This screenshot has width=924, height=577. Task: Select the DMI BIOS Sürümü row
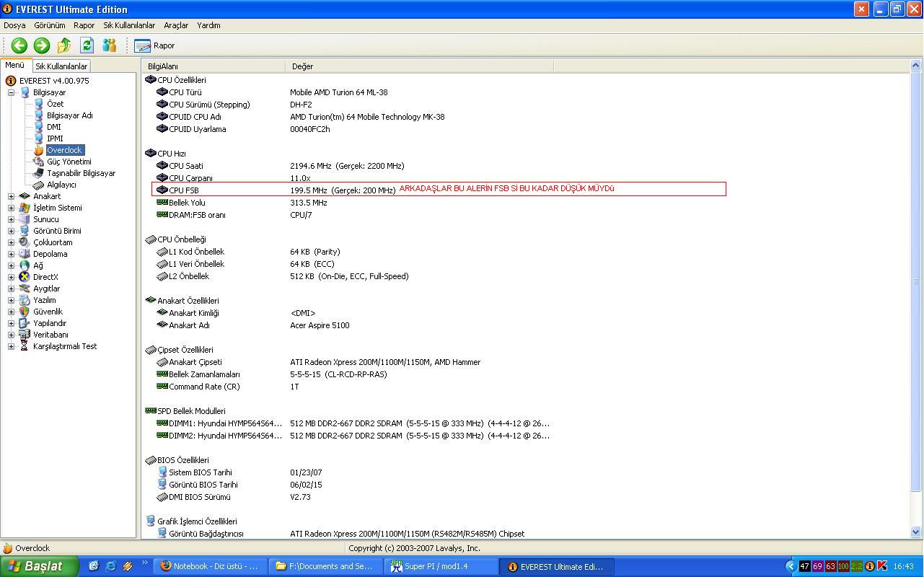point(353,497)
